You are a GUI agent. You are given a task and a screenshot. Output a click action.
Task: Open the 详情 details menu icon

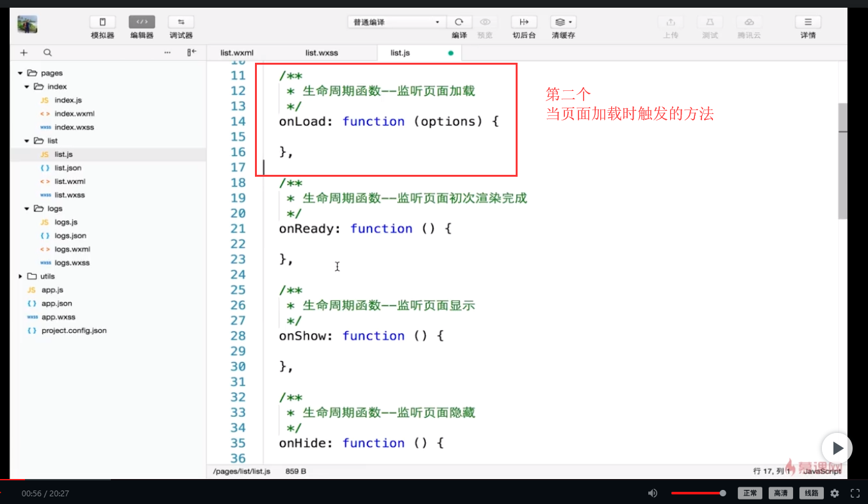click(808, 22)
